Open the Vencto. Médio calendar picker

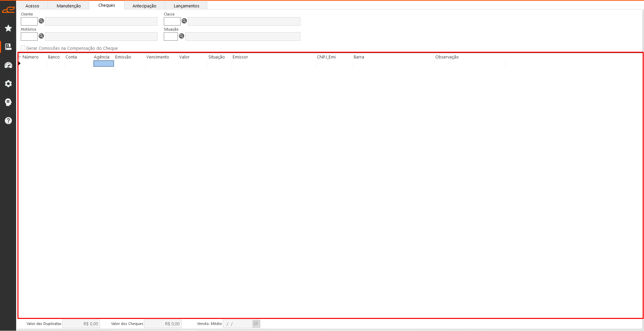click(256, 324)
